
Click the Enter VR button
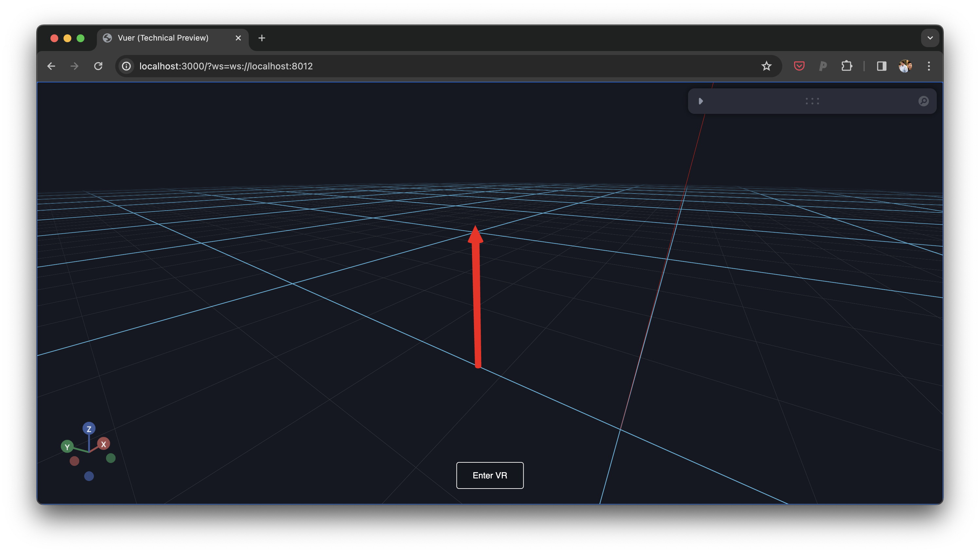[490, 475]
